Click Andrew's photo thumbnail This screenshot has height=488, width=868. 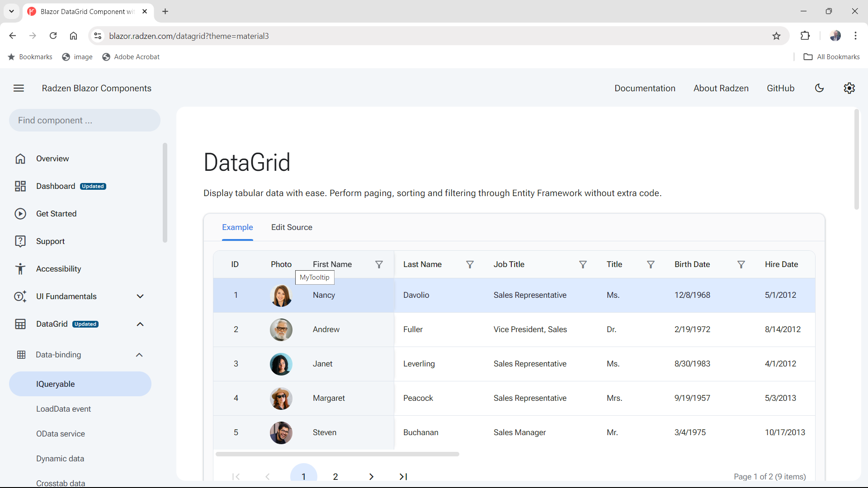pyautogui.click(x=281, y=330)
